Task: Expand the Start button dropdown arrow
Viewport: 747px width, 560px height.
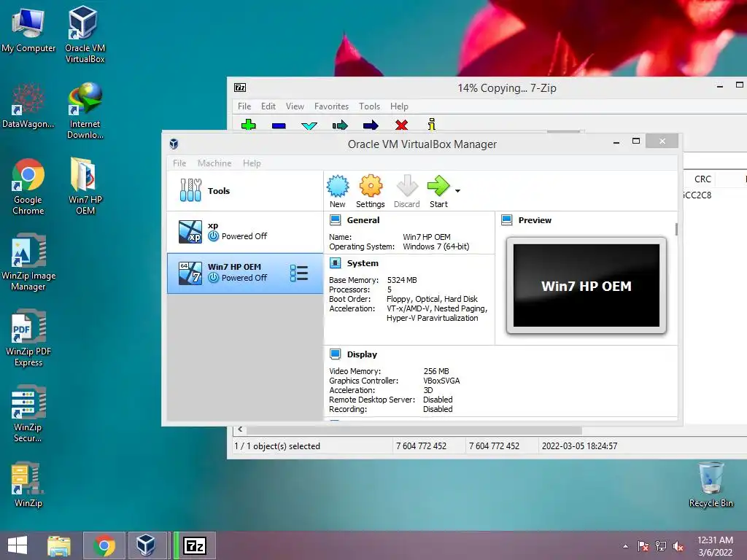Action: [x=458, y=191]
